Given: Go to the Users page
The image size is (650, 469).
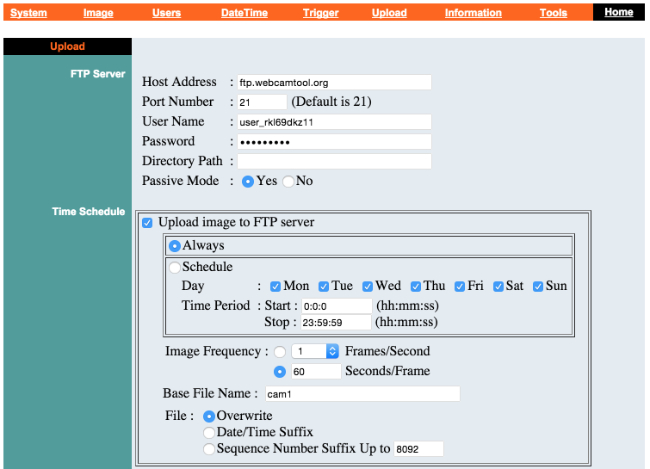Looking at the screenshot, I should tap(166, 13).
